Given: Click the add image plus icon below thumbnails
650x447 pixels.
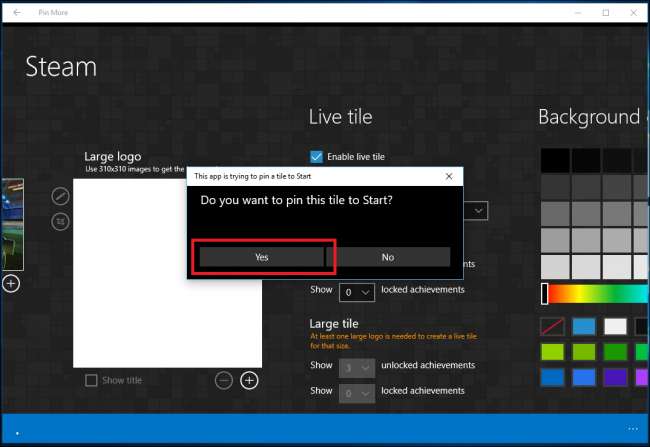Looking at the screenshot, I should pyautogui.click(x=11, y=284).
